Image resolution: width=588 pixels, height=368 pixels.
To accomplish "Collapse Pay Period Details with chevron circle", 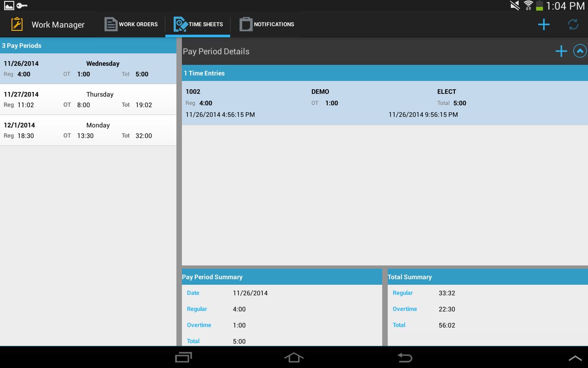I will click(580, 51).
